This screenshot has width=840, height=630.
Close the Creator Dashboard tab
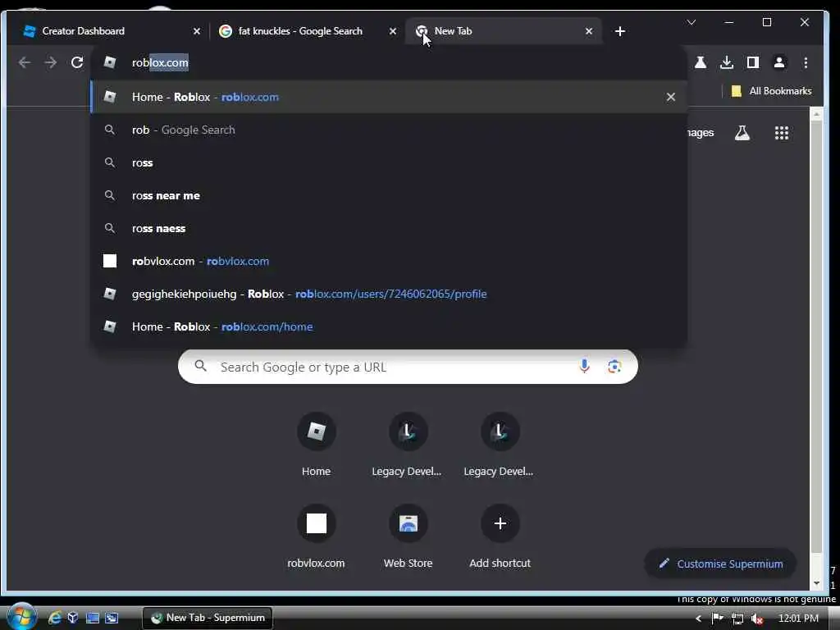pyautogui.click(x=197, y=31)
